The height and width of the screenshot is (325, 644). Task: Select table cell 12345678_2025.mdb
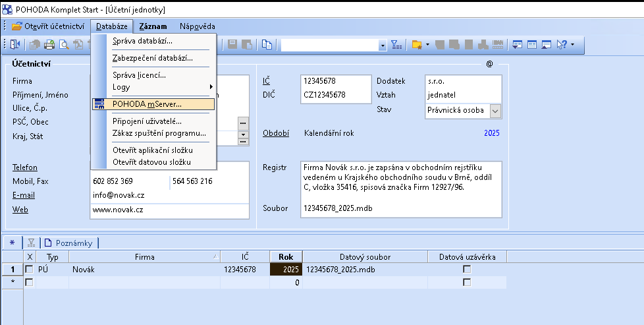tap(365, 270)
